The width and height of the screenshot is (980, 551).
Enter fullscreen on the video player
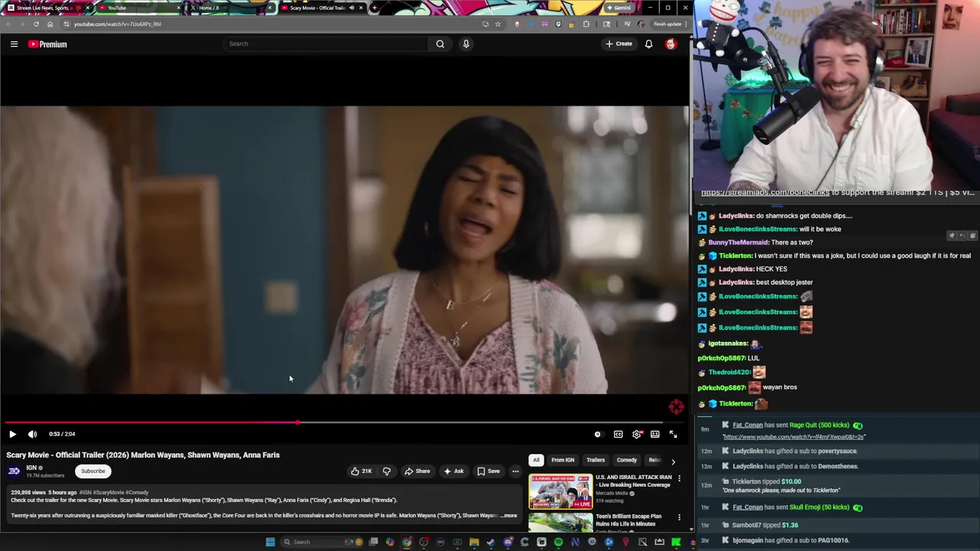[x=673, y=434]
